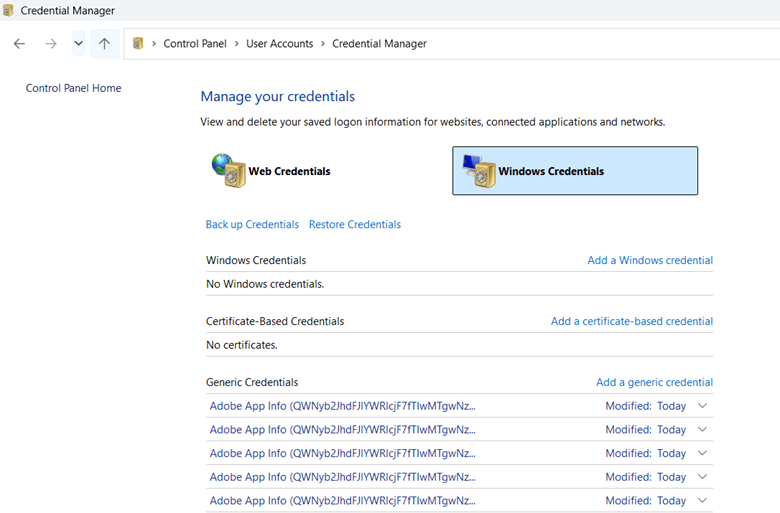Click the address bar vault icon
780x513 pixels.
[138, 44]
